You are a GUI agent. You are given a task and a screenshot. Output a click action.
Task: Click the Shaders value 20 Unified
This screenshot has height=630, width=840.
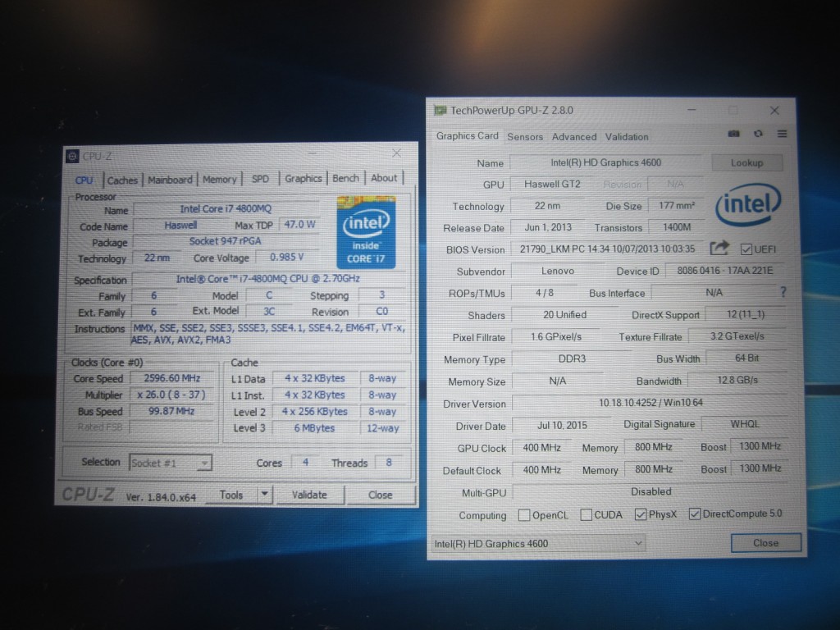(564, 315)
